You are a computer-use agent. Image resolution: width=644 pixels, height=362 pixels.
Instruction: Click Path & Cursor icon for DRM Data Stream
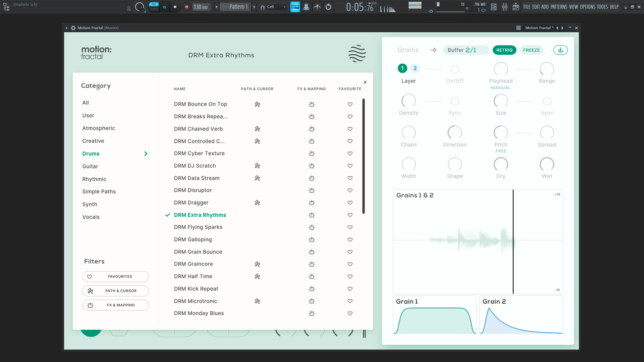tap(257, 178)
